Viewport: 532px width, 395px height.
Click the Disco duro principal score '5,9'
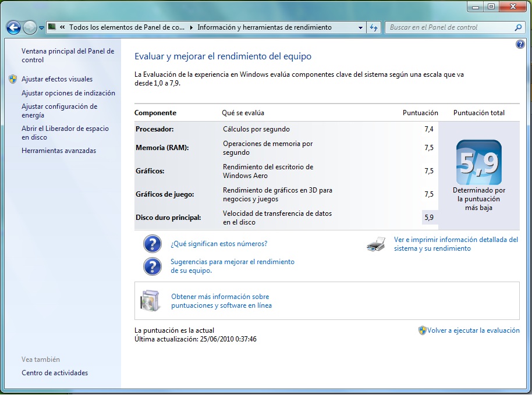pyautogui.click(x=429, y=218)
